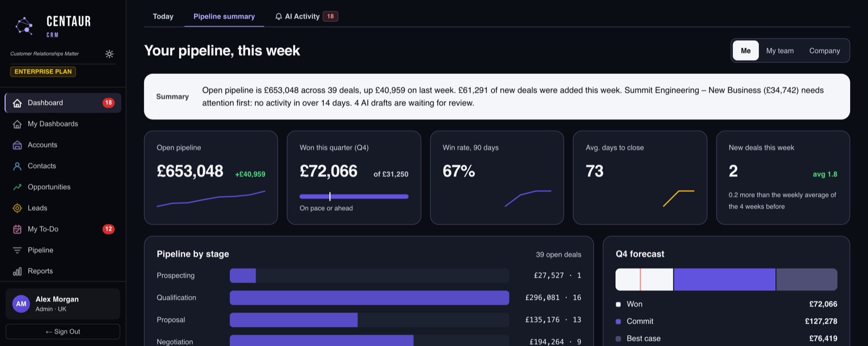
Task: Select the My team scope option
Action: click(780, 51)
